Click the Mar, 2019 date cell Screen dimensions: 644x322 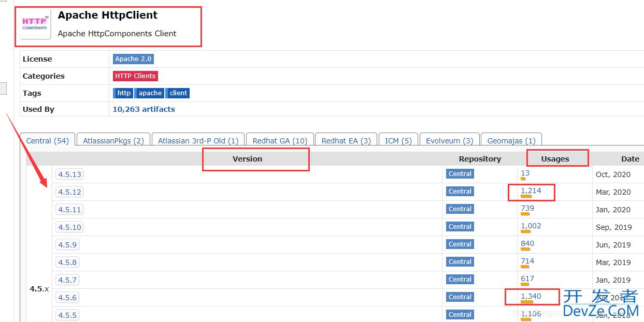[613, 262]
